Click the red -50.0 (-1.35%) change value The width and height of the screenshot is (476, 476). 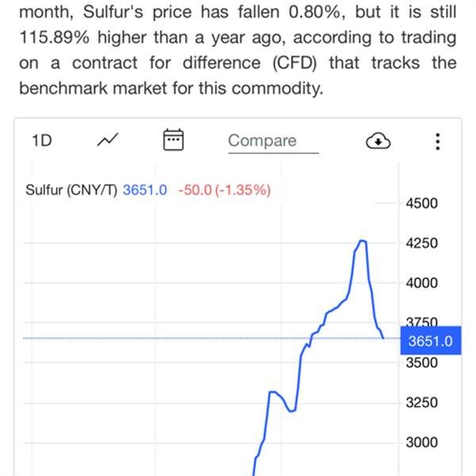click(x=225, y=190)
